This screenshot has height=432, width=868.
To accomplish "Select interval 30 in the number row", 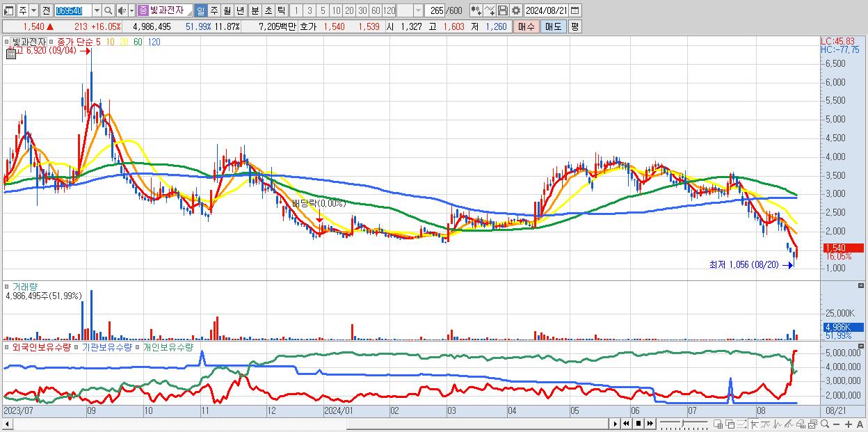I will (362, 10).
